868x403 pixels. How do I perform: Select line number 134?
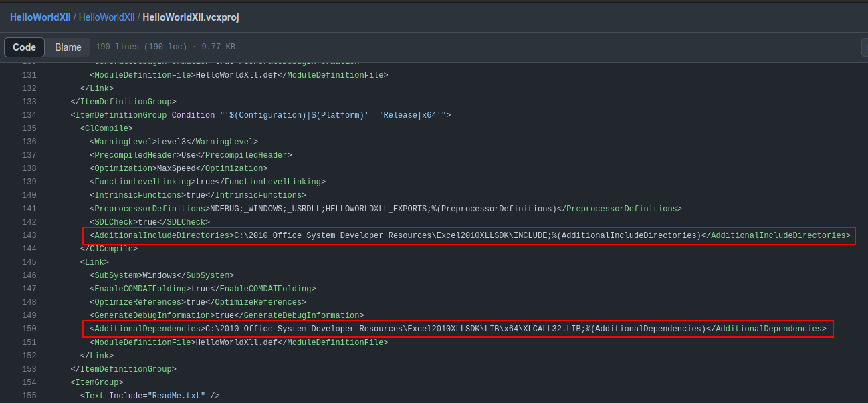coord(29,115)
